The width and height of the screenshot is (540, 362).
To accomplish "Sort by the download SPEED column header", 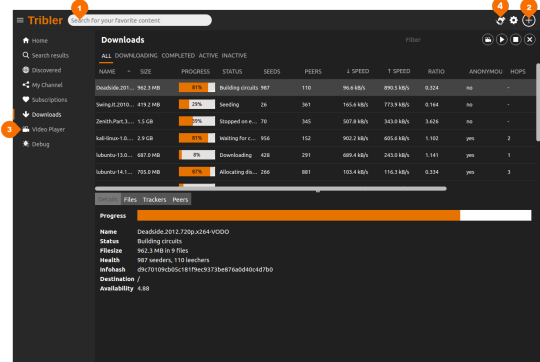I will tap(357, 71).
